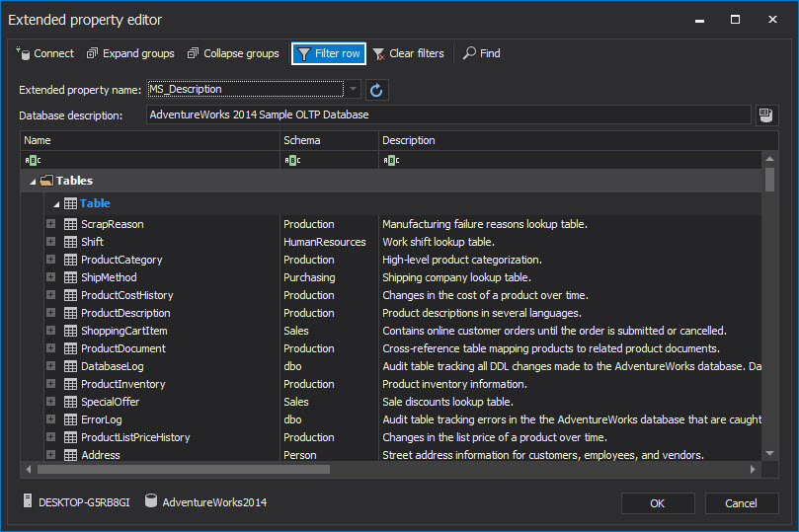
Task: Click the Schema column header
Action: click(329, 140)
